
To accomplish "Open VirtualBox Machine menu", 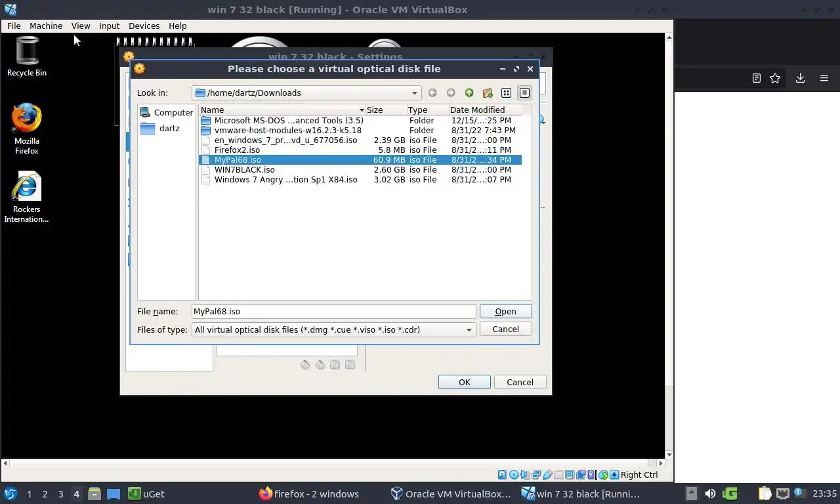I will [x=46, y=26].
